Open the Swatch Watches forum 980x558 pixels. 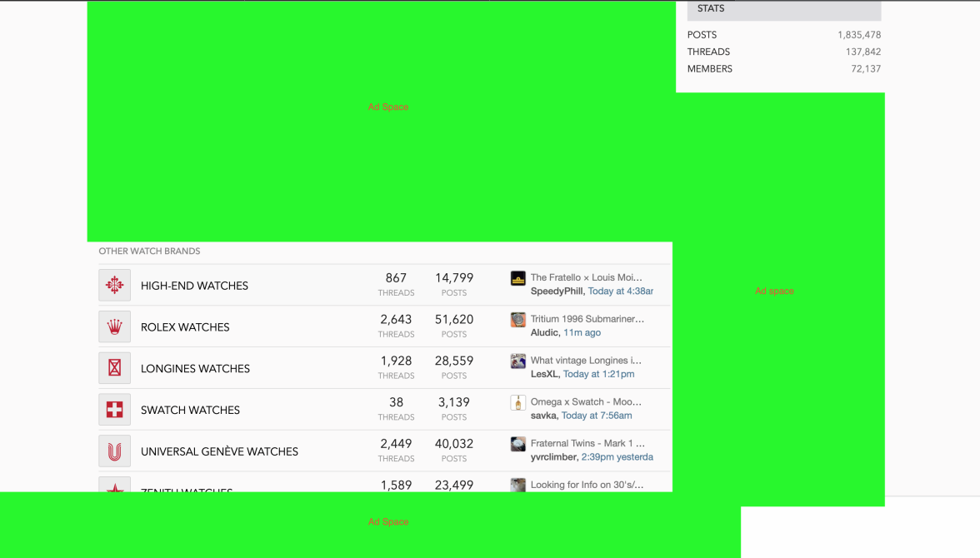[x=190, y=410]
